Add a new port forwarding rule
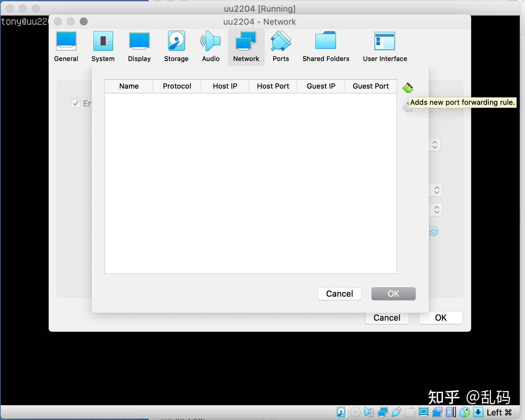Screen dimensions: 525x420 pos(407,87)
